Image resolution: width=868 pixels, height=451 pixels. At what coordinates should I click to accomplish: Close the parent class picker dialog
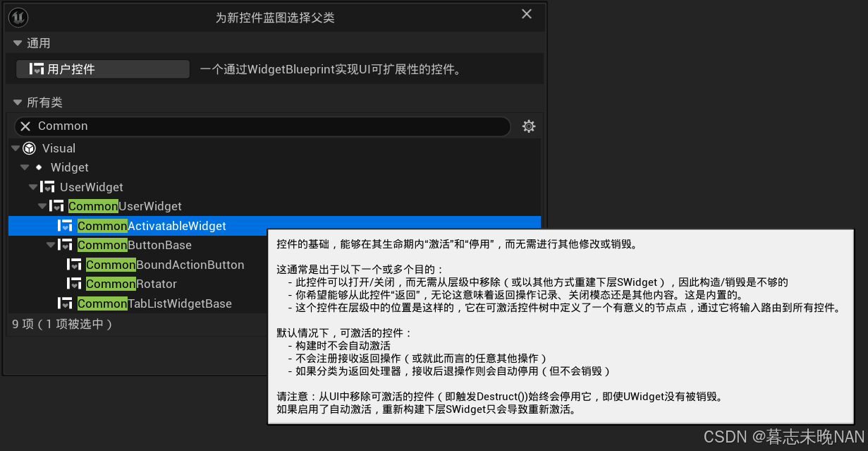tap(526, 14)
